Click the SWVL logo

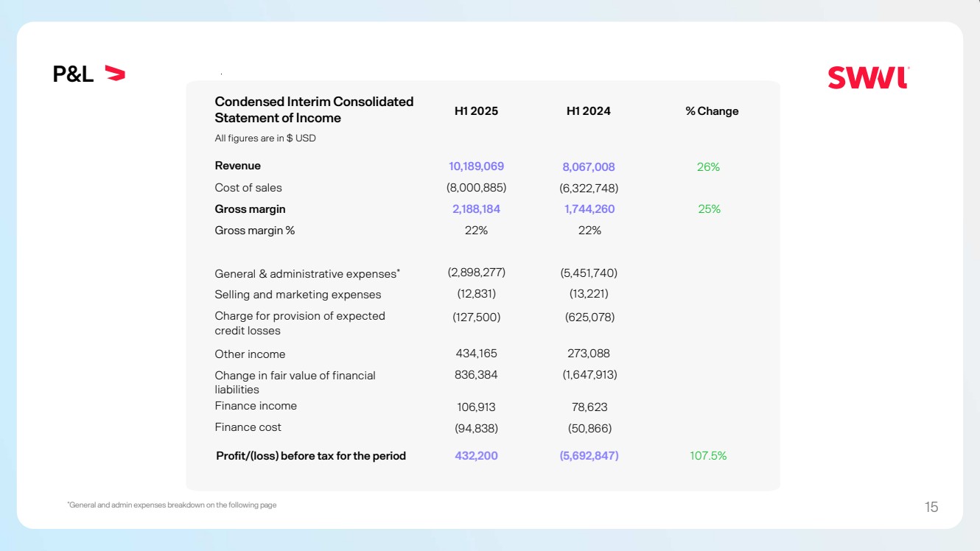(x=868, y=77)
